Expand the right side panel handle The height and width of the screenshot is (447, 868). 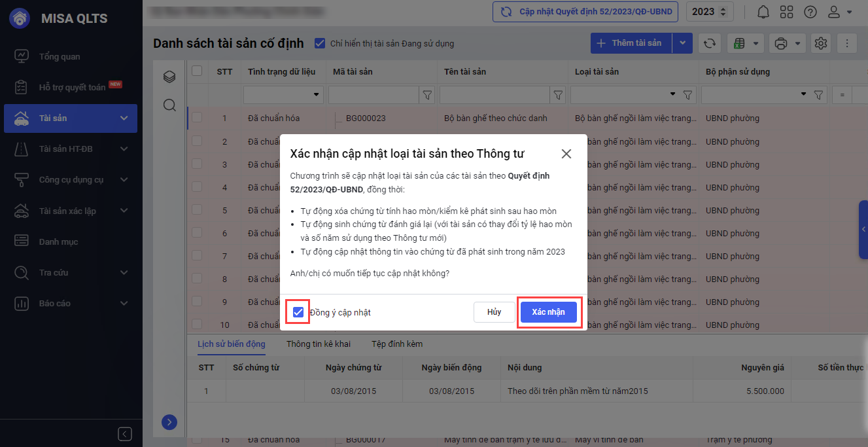tap(863, 229)
